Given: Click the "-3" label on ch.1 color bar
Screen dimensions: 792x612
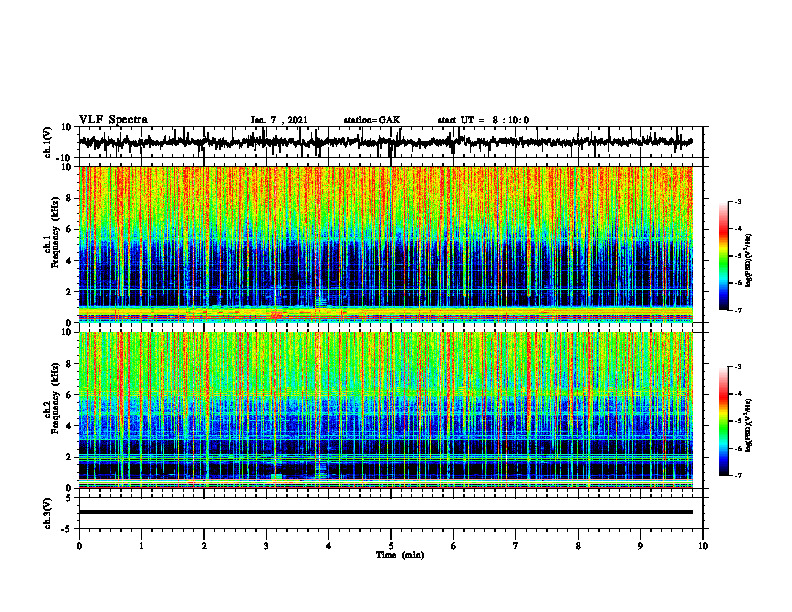Looking at the screenshot, I should tap(737, 201).
